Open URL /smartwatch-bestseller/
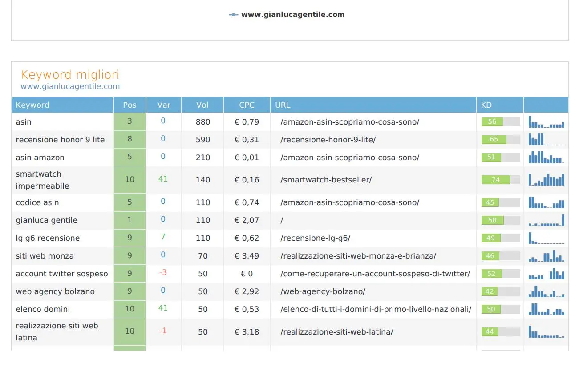579x392 pixels. coord(326,180)
